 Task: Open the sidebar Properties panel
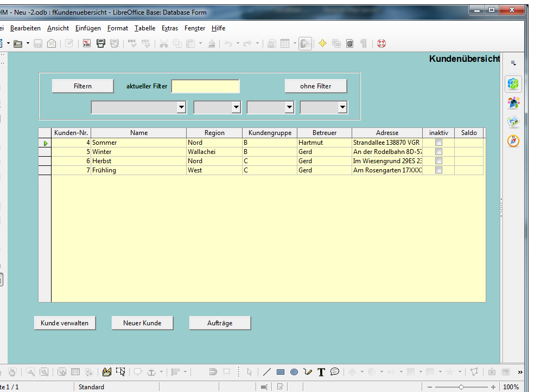click(x=513, y=83)
